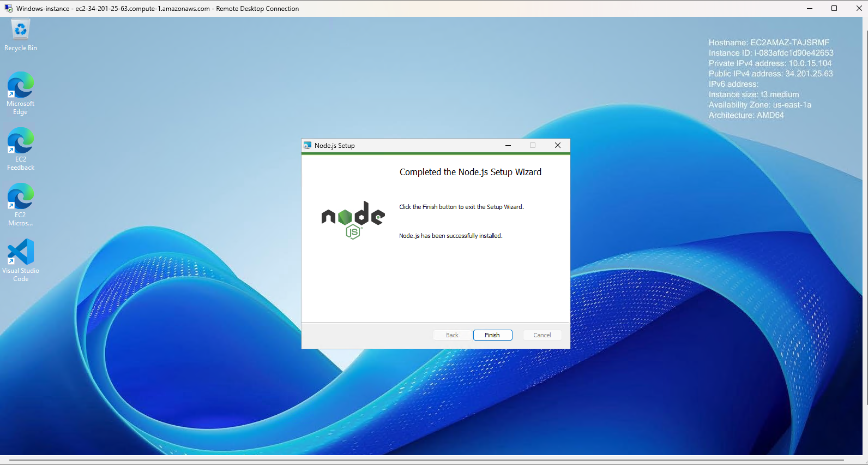Screen dimensions: 868x465
Task: Click the Cancel button in Node.js Setup
Action: 542,335
